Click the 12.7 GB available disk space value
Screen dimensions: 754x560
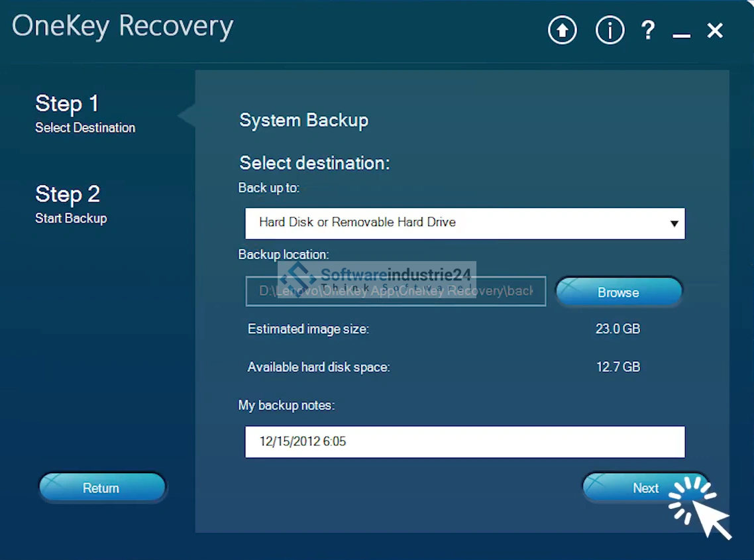click(x=618, y=367)
